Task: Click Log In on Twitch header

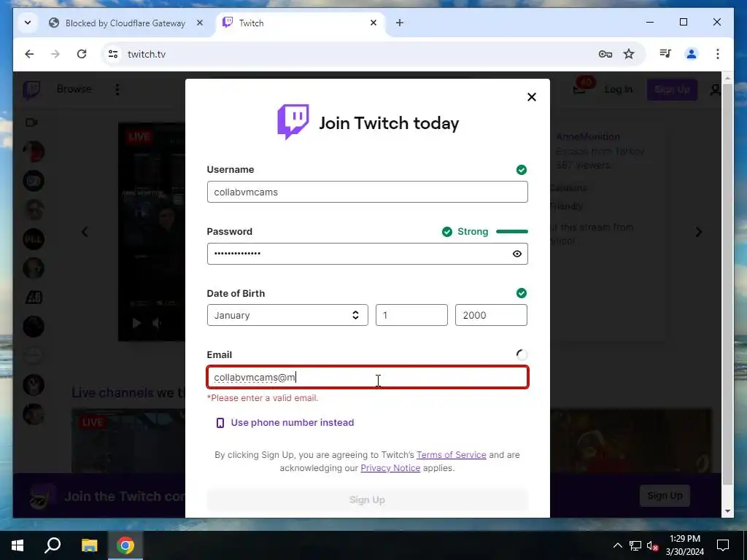Action: click(x=619, y=90)
